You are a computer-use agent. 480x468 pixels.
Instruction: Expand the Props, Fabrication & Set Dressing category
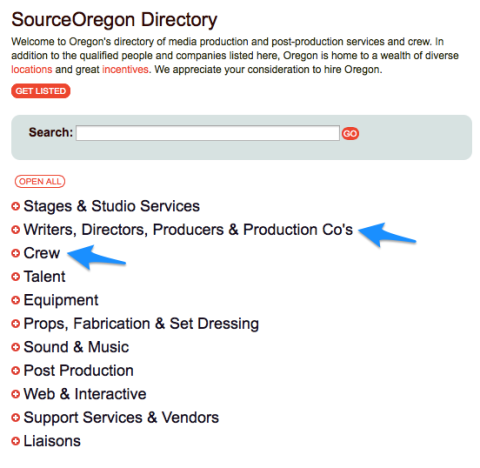click(x=141, y=324)
